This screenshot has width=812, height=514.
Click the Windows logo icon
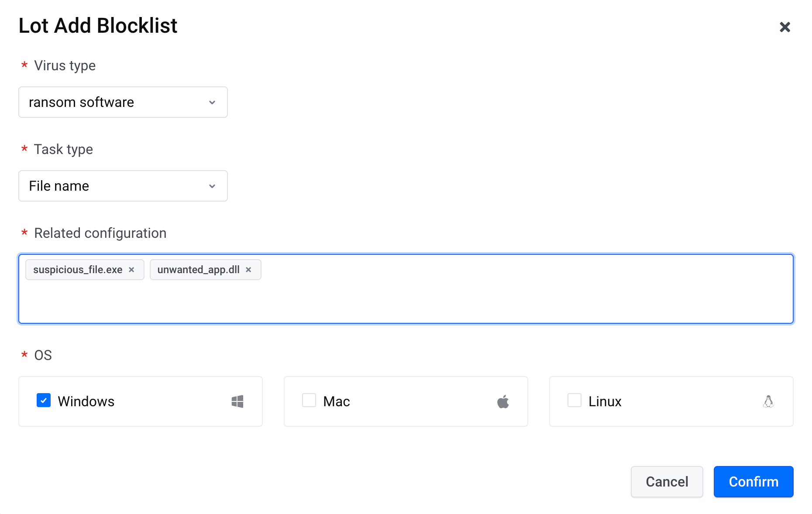[237, 401]
